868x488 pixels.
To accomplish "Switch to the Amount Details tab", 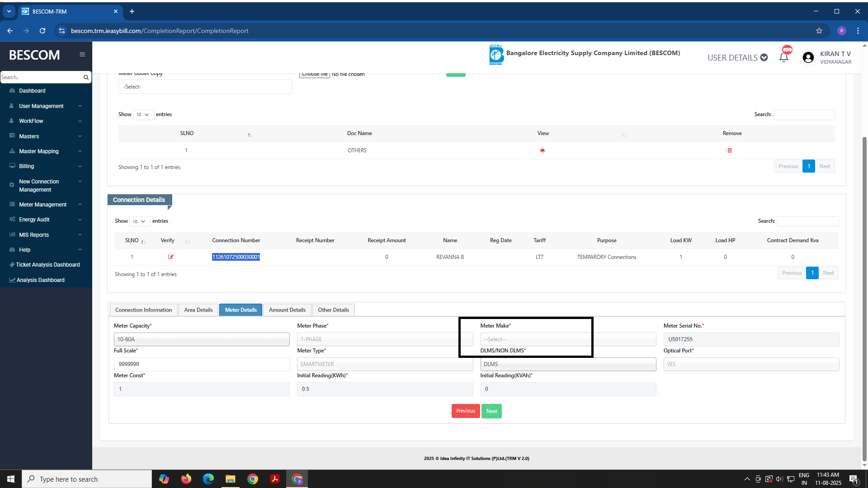I will pos(287,310).
